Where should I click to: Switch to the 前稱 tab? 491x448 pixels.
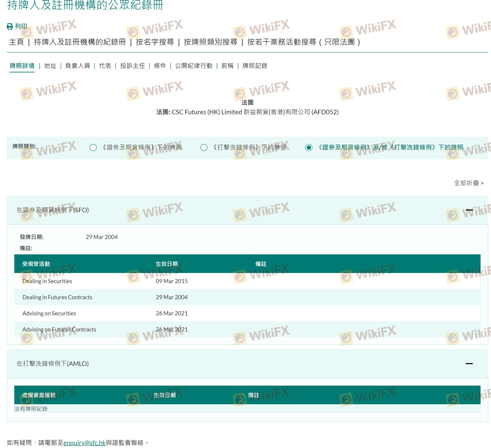click(x=227, y=66)
